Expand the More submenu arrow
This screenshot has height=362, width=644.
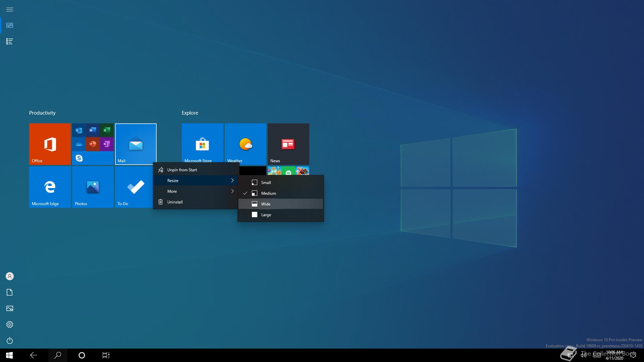[232, 191]
